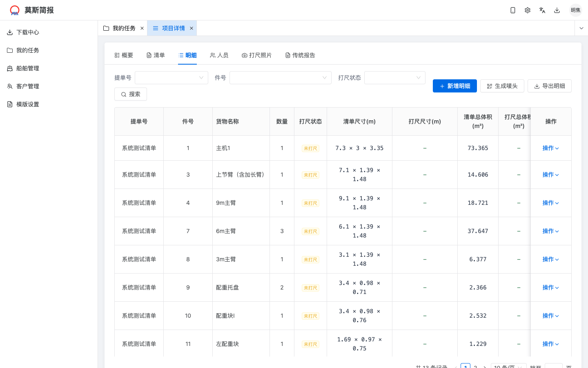Click the 新增明细 button
The width and height of the screenshot is (588, 368).
(x=454, y=86)
